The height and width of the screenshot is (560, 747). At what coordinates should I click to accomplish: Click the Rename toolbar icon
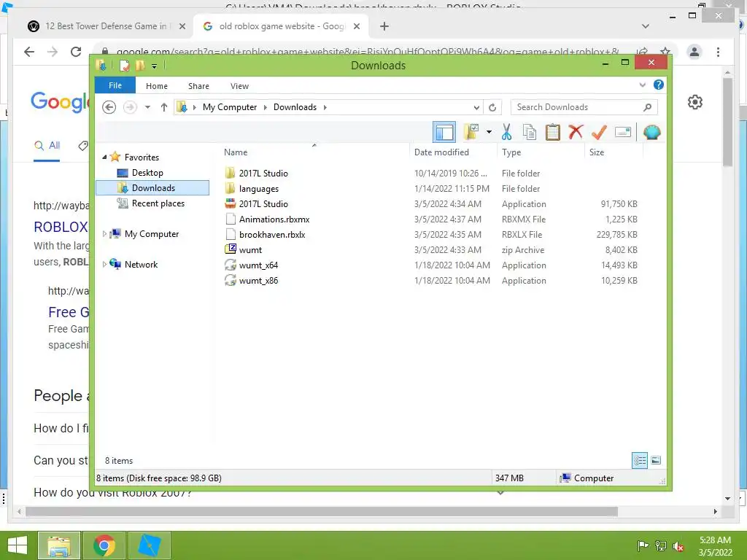623,132
